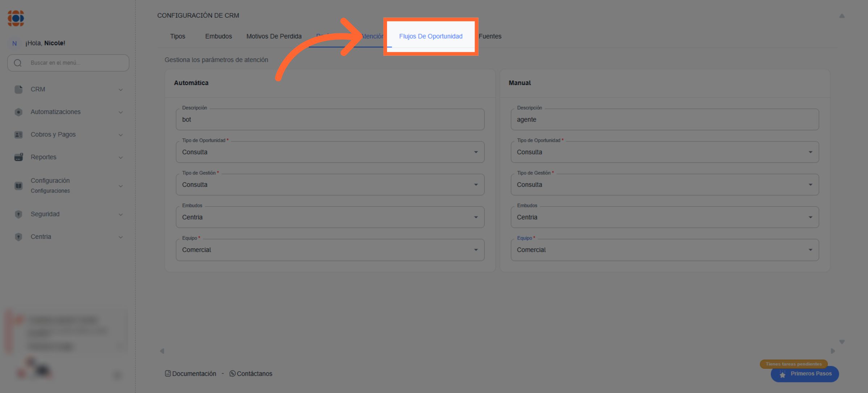The height and width of the screenshot is (393, 868).
Task: Click the Cobros y Pagos icon
Action: pyautogui.click(x=18, y=135)
